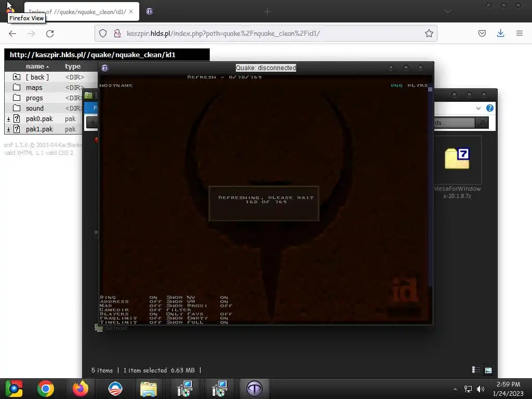Switch to the Quake taskbar button
This screenshot has width=532, height=399.
tap(255, 389)
